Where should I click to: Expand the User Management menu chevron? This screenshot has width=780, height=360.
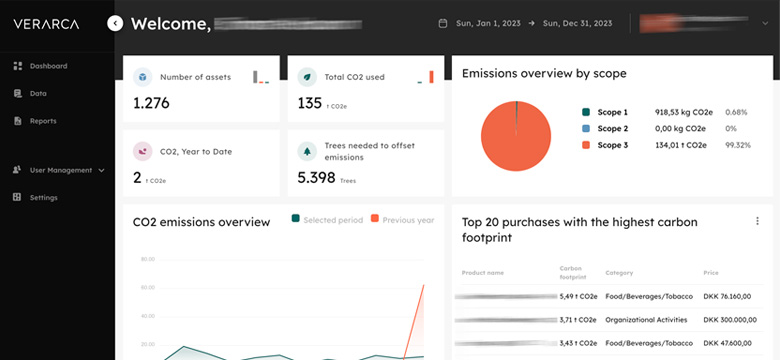[101, 171]
